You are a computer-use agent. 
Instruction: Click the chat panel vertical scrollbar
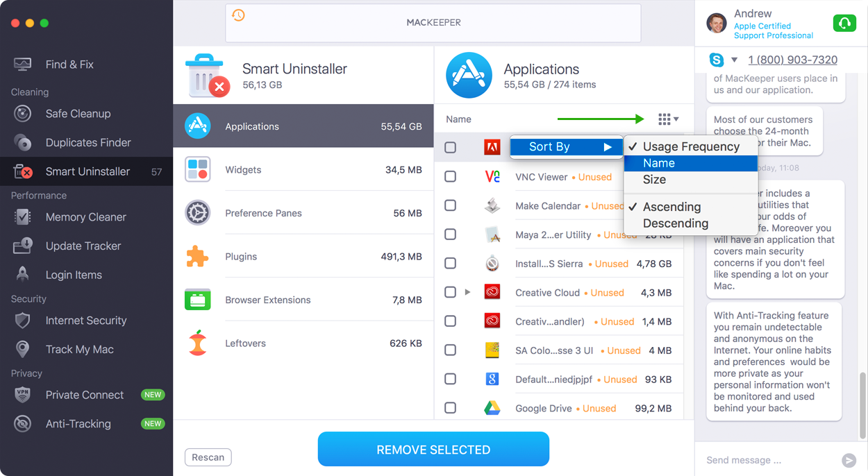(x=863, y=407)
